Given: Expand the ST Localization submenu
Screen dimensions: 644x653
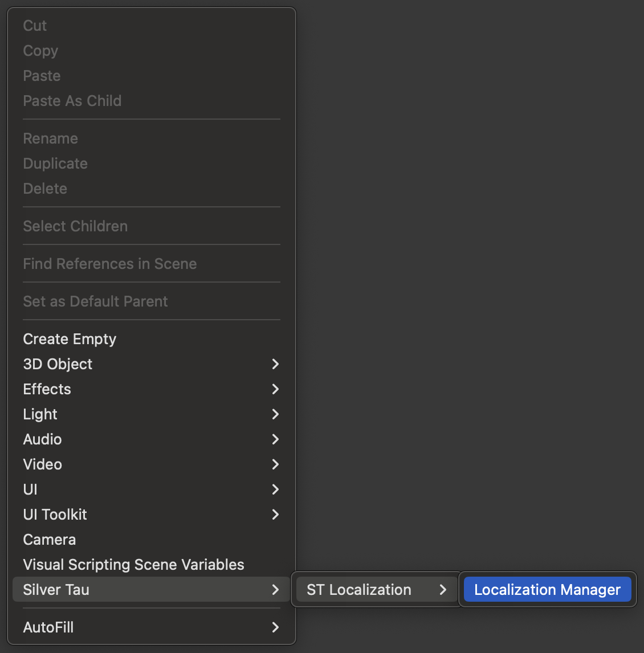Looking at the screenshot, I should (x=359, y=590).
